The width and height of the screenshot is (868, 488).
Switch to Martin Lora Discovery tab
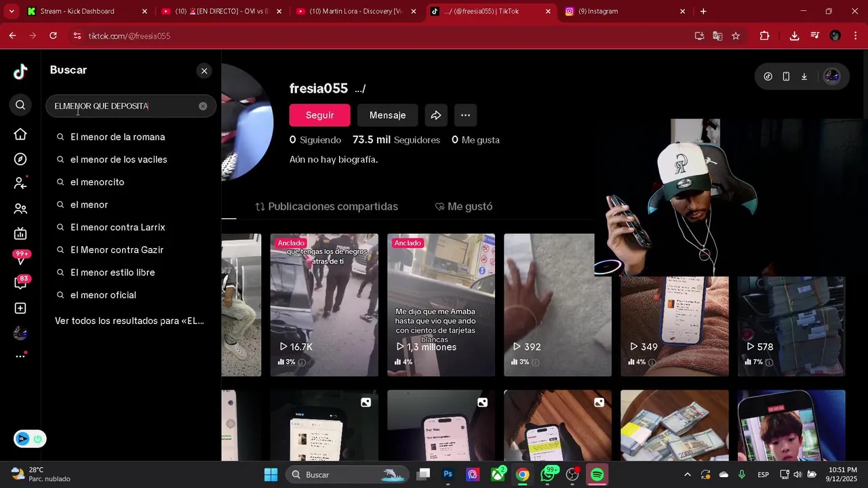pyautogui.click(x=355, y=12)
